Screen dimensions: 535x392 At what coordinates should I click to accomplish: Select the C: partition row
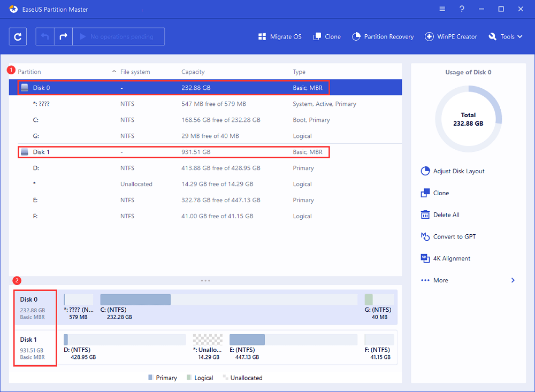205,120
